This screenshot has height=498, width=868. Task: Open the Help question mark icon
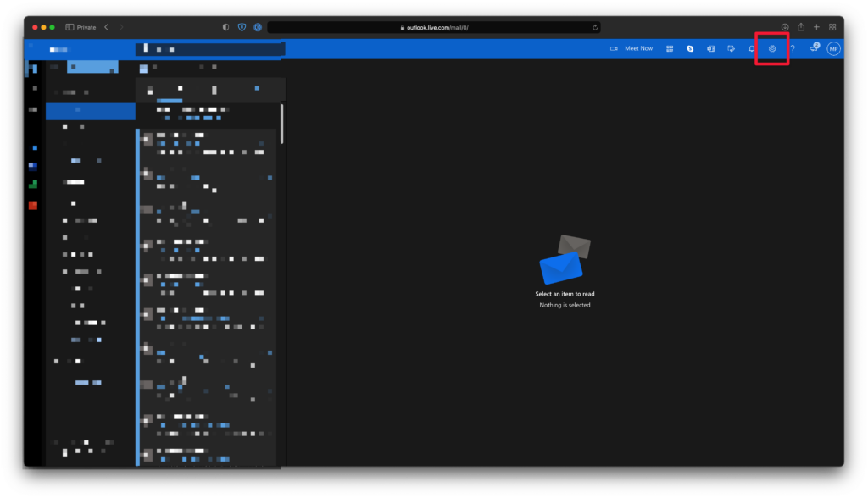tap(793, 49)
